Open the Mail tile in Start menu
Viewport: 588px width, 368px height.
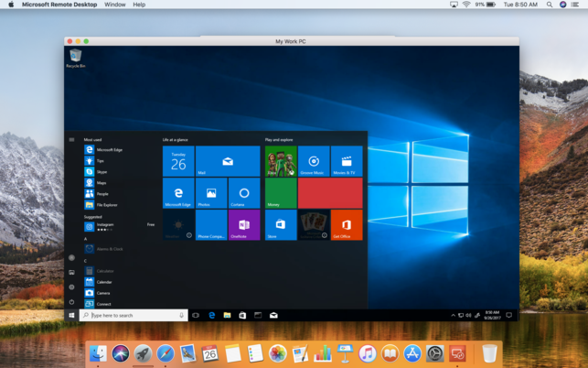227,161
